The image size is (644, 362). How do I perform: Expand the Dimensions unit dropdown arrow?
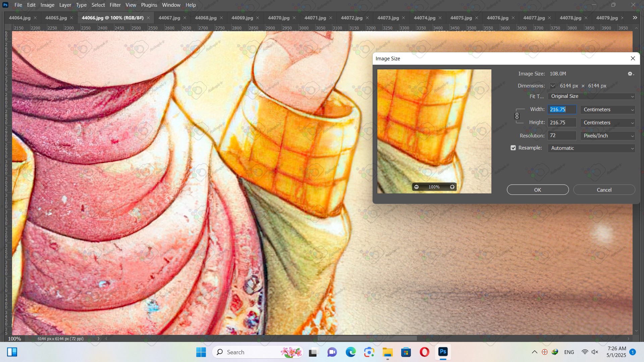[x=552, y=86]
